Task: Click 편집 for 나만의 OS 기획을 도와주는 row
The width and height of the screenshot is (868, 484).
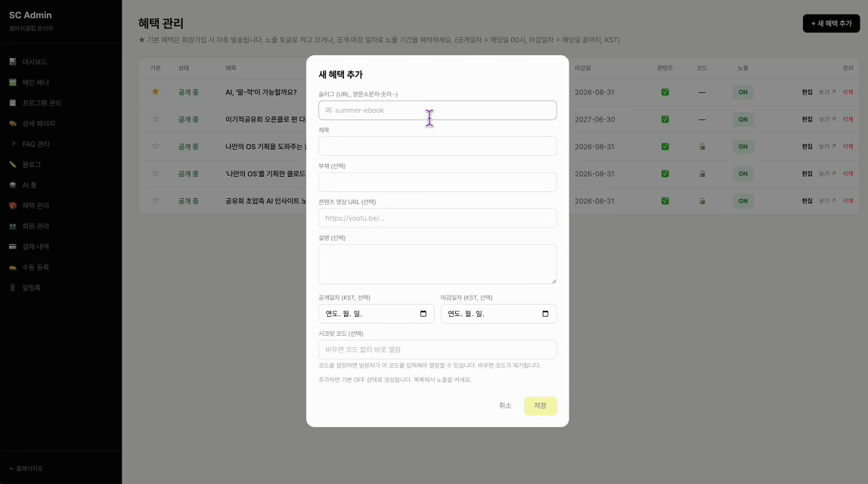Action: (807, 147)
